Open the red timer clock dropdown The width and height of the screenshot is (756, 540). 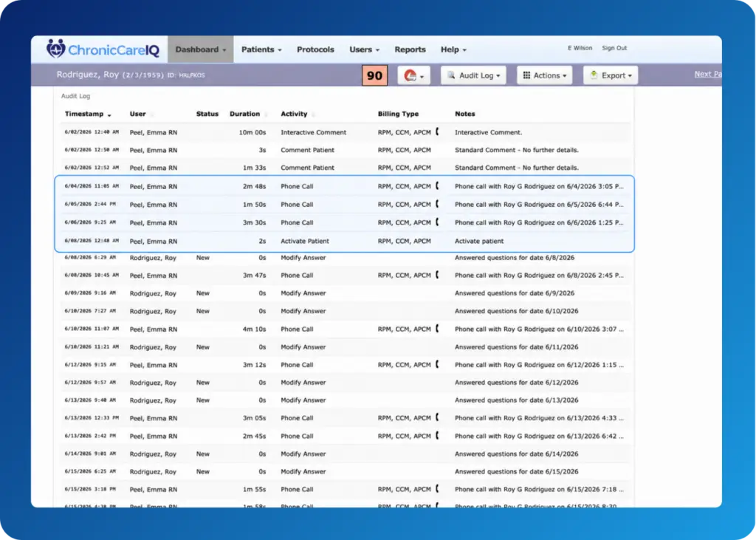click(x=413, y=75)
